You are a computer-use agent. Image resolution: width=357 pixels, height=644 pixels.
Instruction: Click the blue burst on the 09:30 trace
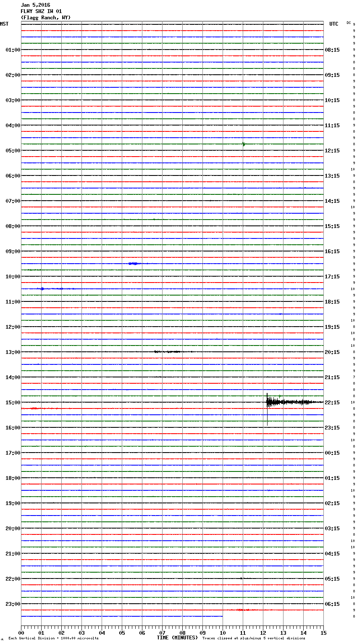(134, 264)
